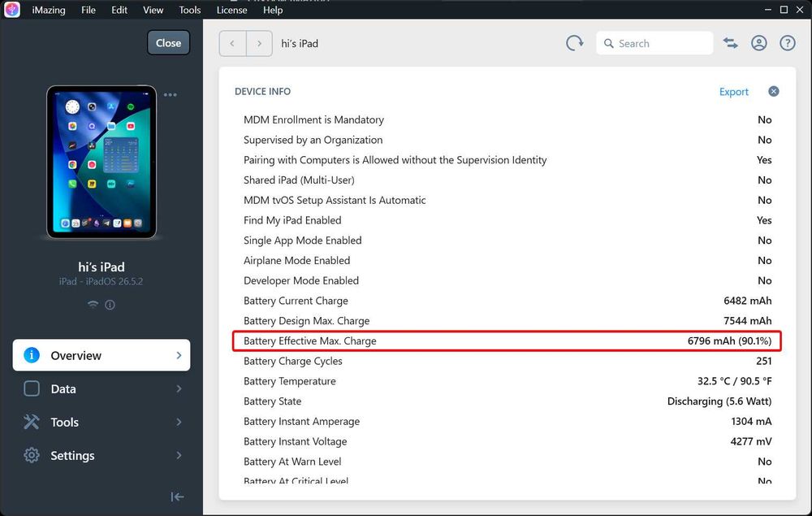This screenshot has height=516, width=812.
Task: Click the Discharging (5.6 Watt) value
Action: click(719, 401)
